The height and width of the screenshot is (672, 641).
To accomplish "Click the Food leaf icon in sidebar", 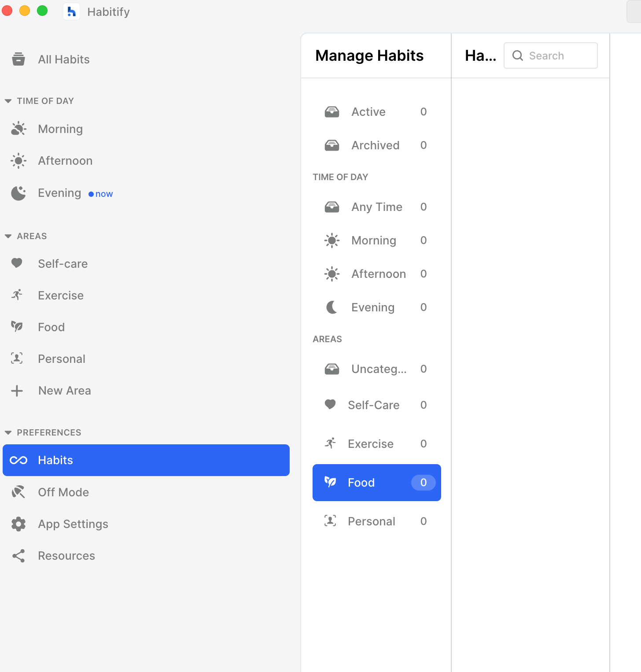I will [17, 326].
